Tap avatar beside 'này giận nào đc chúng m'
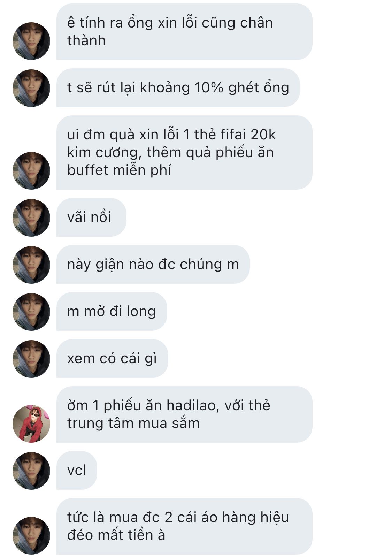This screenshot has height=557, width=392. click(31, 265)
